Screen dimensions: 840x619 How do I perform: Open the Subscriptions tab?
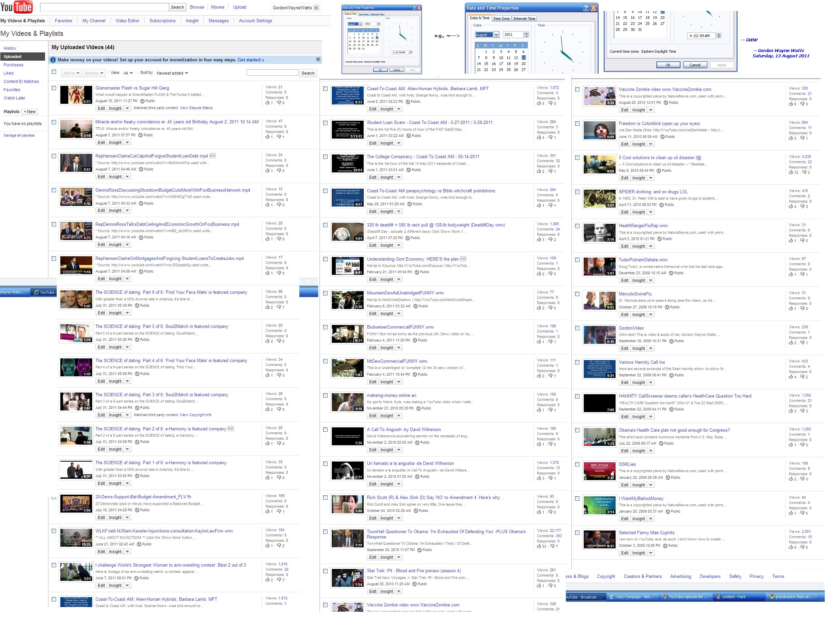click(162, 21)
